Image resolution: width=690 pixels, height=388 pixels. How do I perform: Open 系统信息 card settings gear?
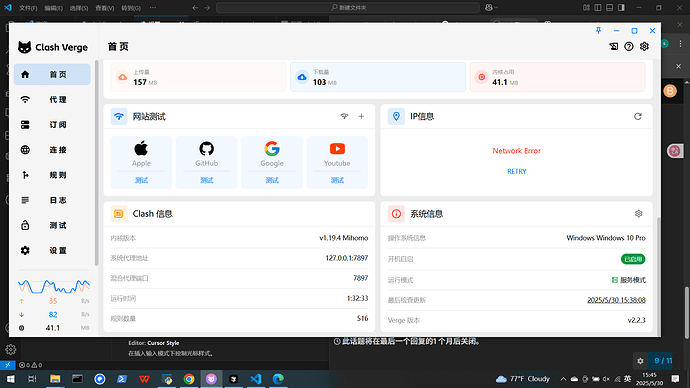click(x=639, y=214)
